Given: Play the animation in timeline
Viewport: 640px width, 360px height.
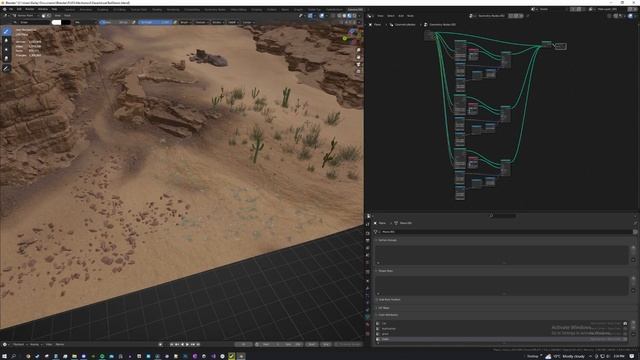Looking at the screenshot, I should (x=187, y=344).
